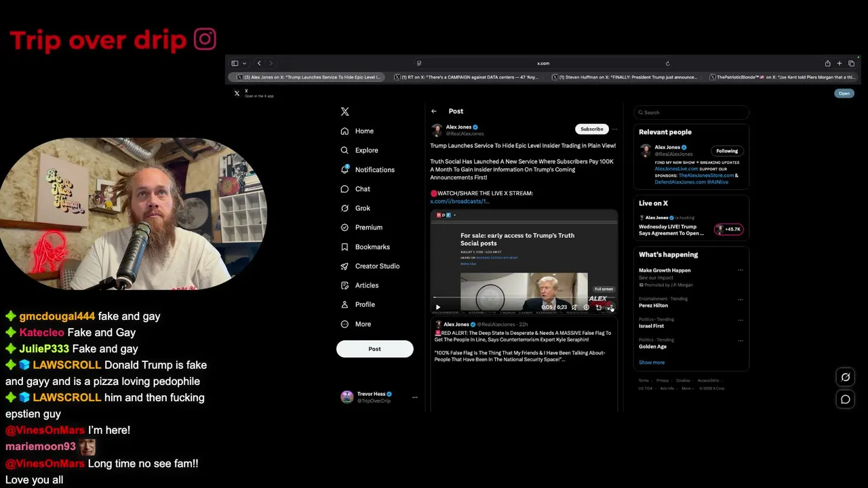Click the Following button for Alex Jones
The image size is (868, 488).
(727, 151)
